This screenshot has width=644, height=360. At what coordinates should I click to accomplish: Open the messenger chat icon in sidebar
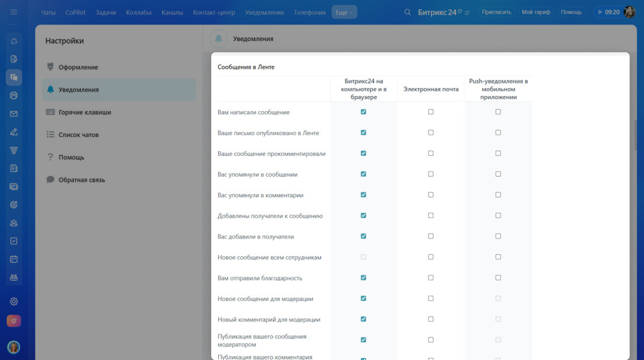(14, 77)
